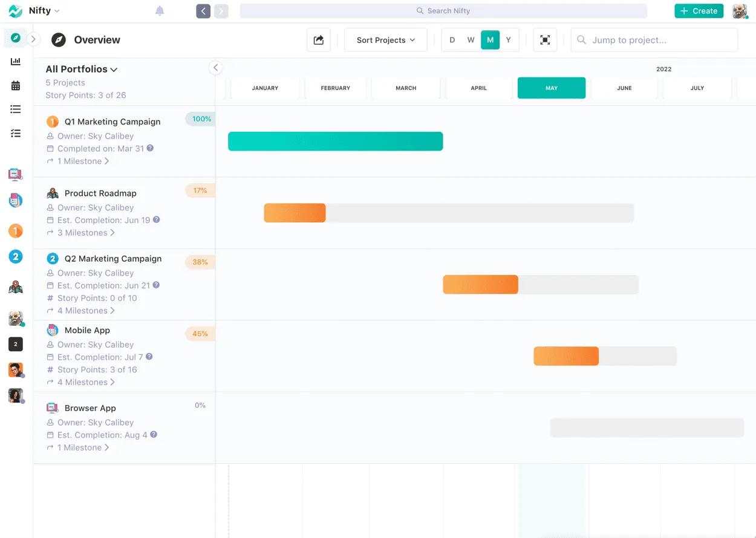Image resolution: width=756 pixels, height=538 pixels.
Task: Navigate back using the left arrow button
Action: [x=203, y=10]
